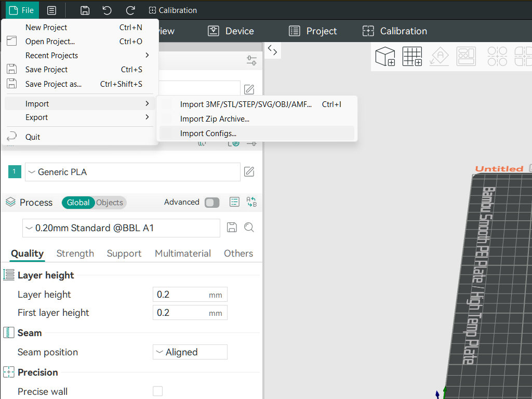This screenshot has height=399, width=532.
Task: Switch process scope to Objects
Action: tap(110, 203)
